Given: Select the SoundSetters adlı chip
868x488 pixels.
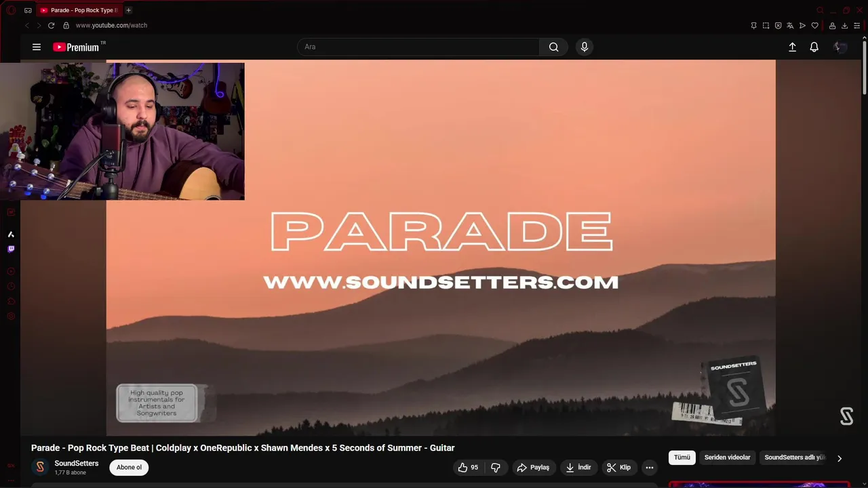Looking at the screenshot, I should (x=794, y=457).
